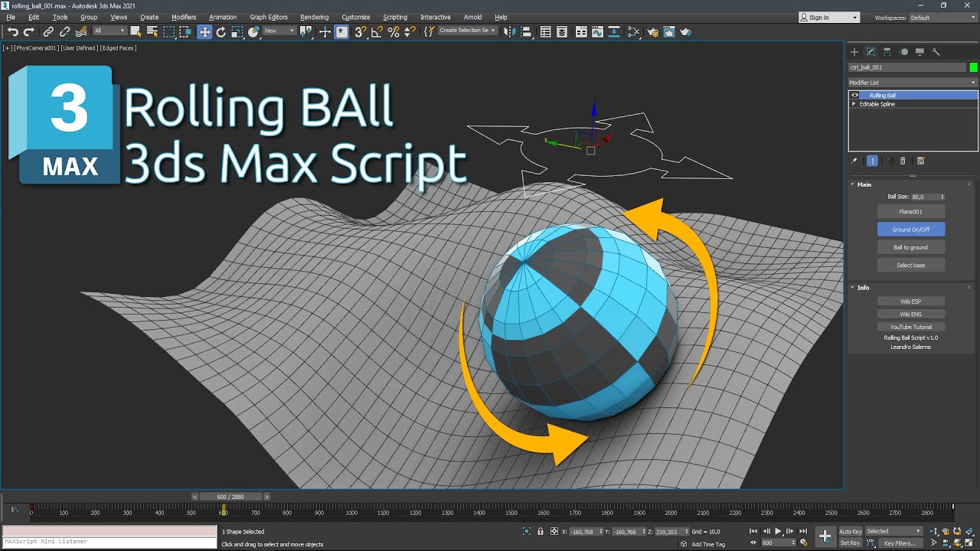This screenshot has height=551, width=980.
Task: Click the Ball Size value field
Action: (x=925, y=197)
